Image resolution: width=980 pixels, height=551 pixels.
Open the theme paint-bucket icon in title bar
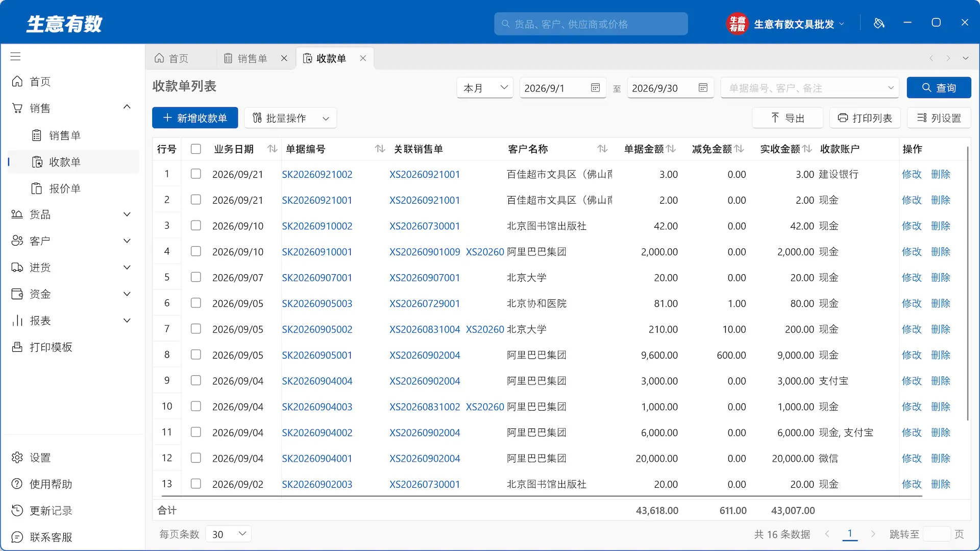(x=879, y=23)
